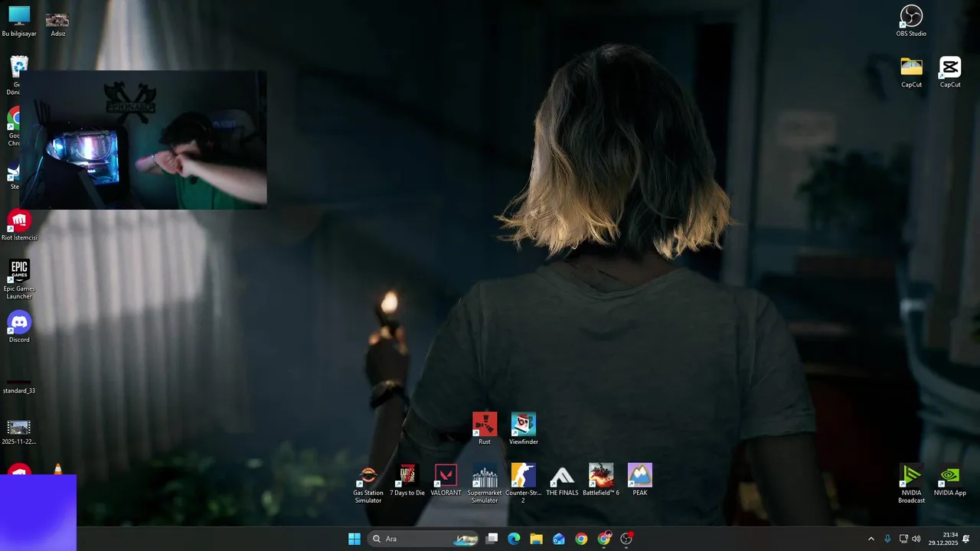Click the Ara search box on taskbar
The height and width of the screenshot is (551, 980).
click(423, 539)
